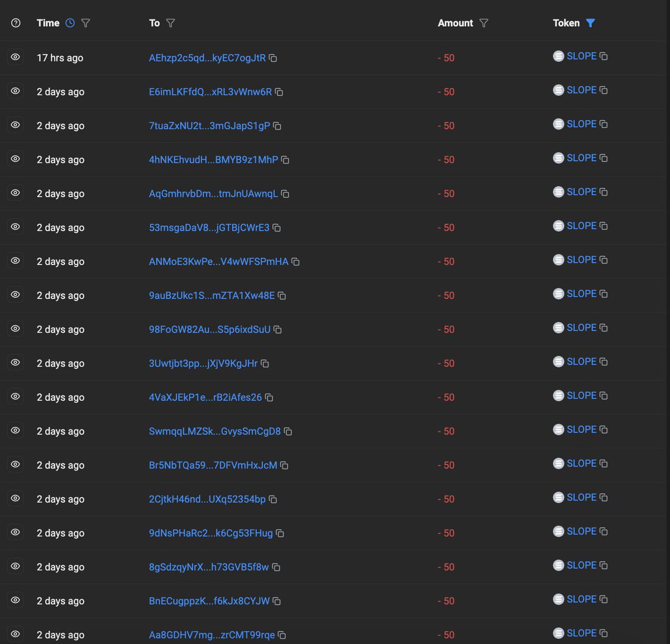Click the eye icon for the 3Uwtjbt3pp row
This screenshot has width=670, height=644.
[16, 363]
